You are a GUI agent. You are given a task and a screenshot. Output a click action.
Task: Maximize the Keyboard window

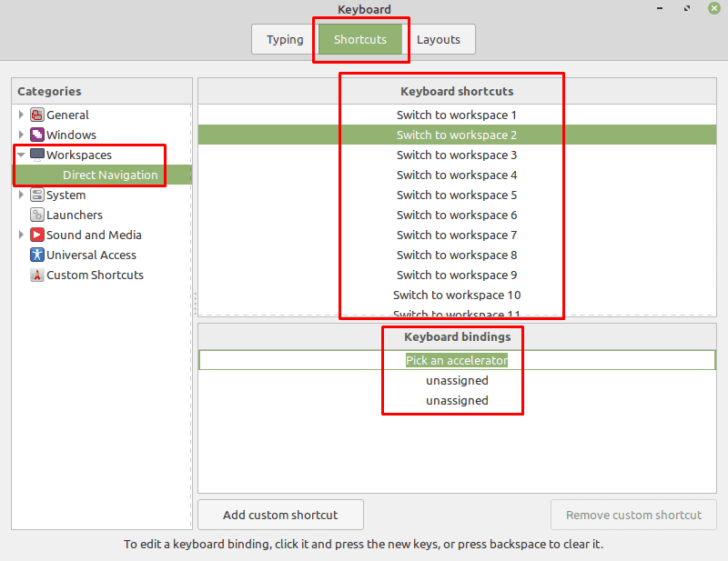coord(687,8)
